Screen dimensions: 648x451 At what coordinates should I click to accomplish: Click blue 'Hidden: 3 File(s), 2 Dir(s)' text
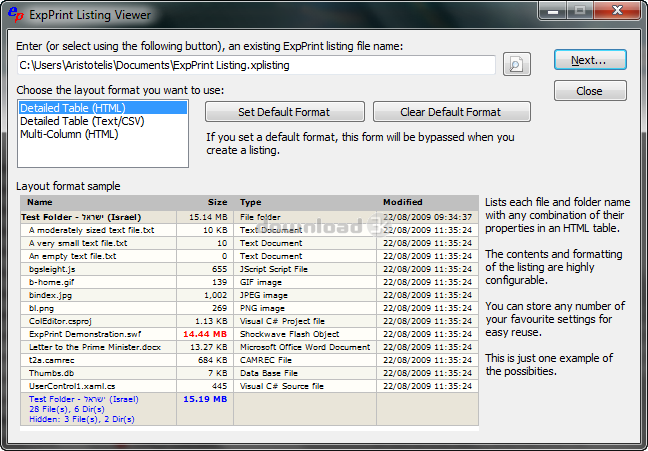coord(81,419)
